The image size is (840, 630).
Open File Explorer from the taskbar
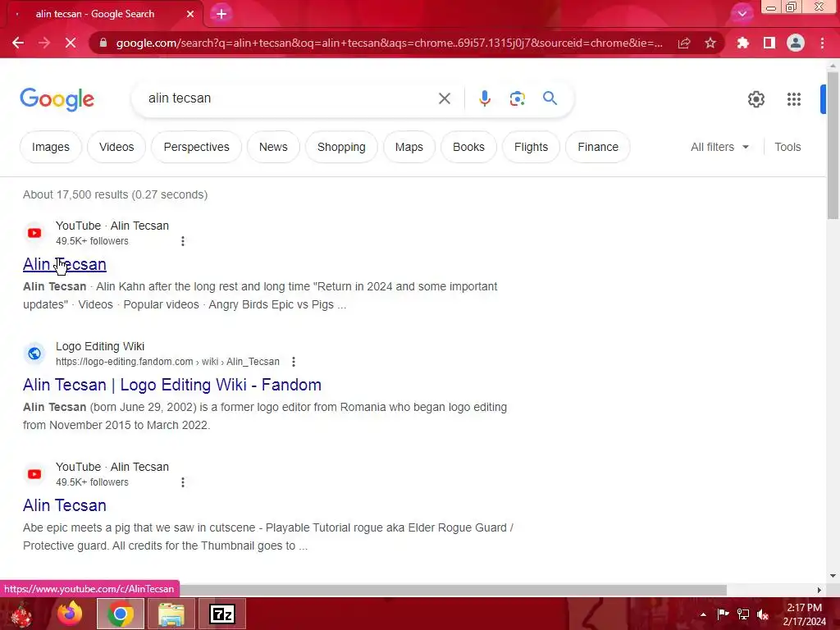pyautogui.click(x=171, y=614)
